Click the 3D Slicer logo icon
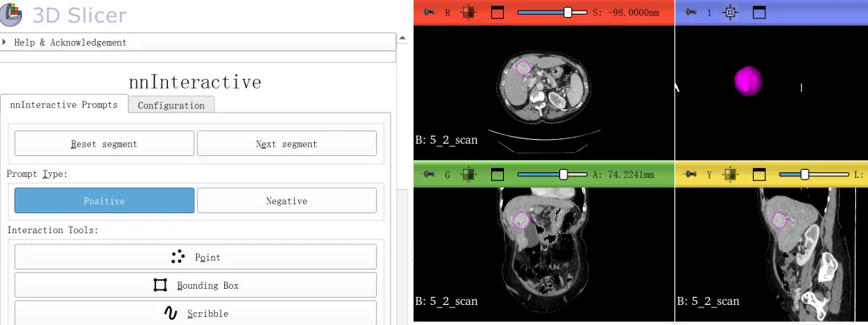 coord(11,14)
